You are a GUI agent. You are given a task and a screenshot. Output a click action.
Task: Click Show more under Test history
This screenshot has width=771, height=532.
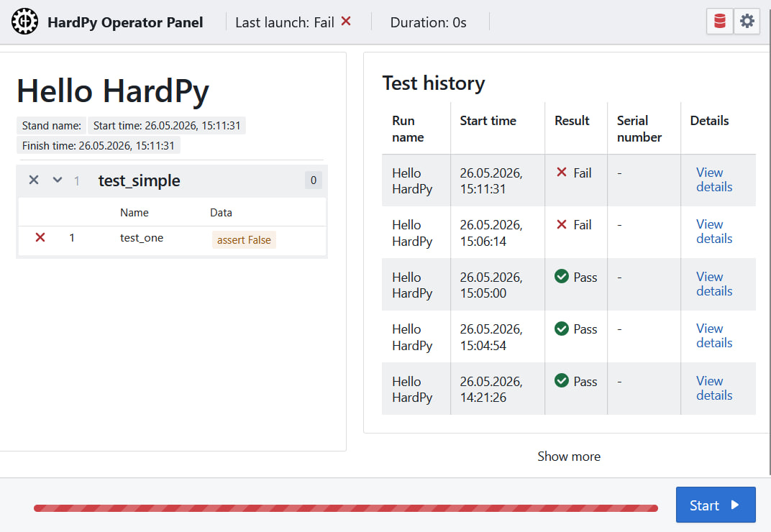point(569,457)
